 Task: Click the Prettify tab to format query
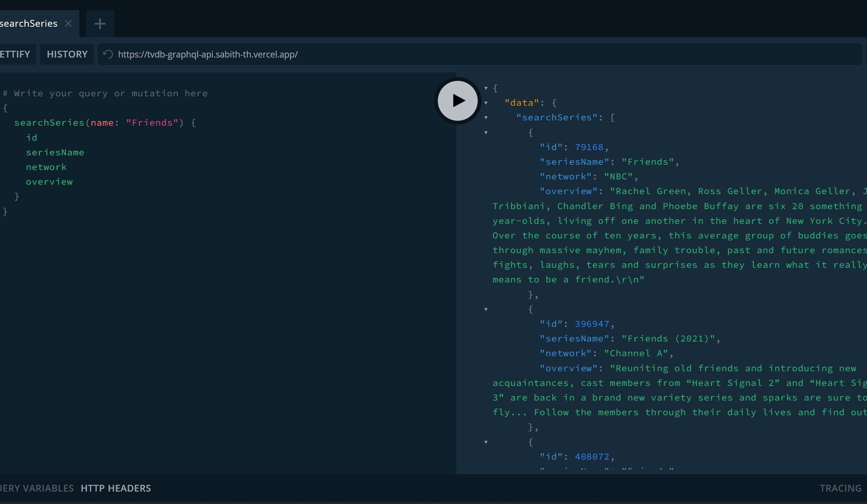[14, 55]
